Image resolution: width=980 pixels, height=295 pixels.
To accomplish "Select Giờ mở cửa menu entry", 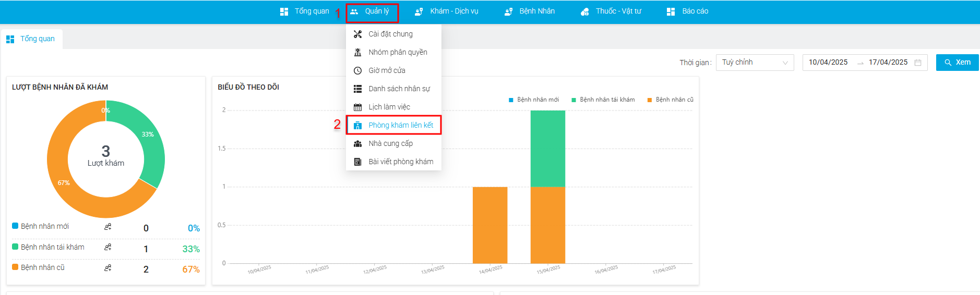I will point(393,70).
